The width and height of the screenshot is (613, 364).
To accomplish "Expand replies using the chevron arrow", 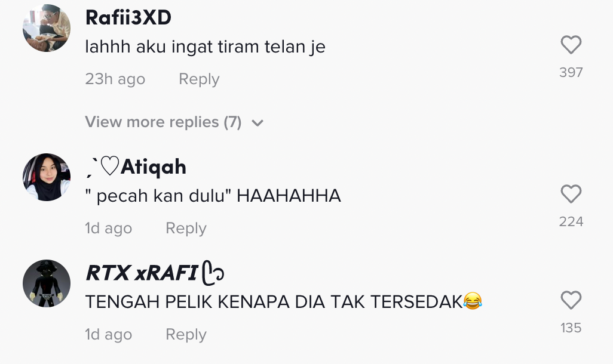I will (x=258, y=123).
